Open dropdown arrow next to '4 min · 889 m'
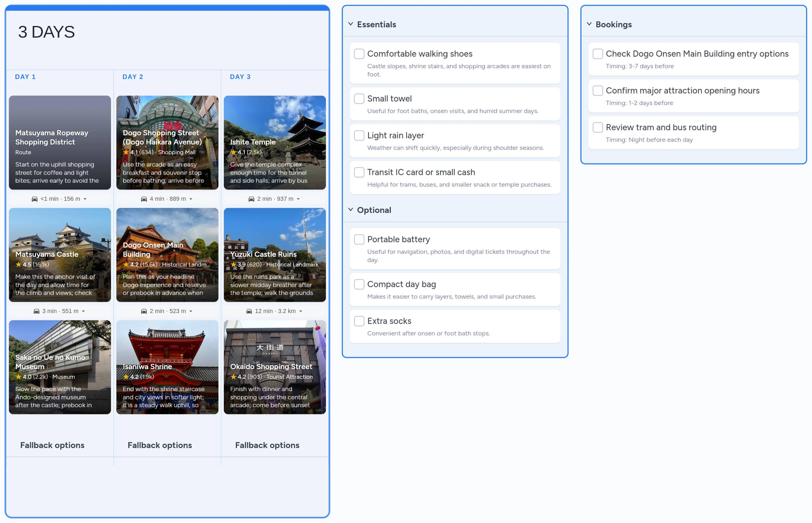The image size is (812, 523). coord(191,199)
